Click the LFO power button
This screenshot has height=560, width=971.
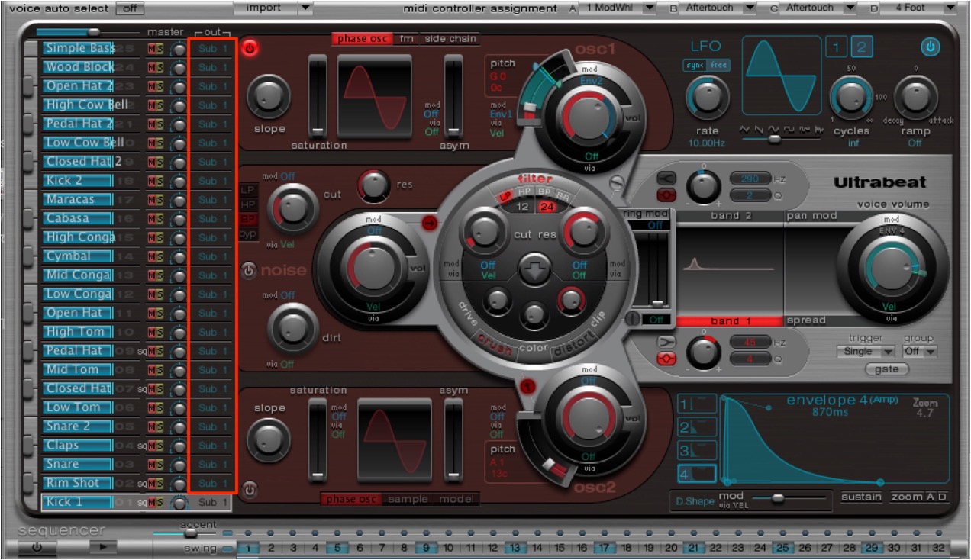tap(930, 47)
